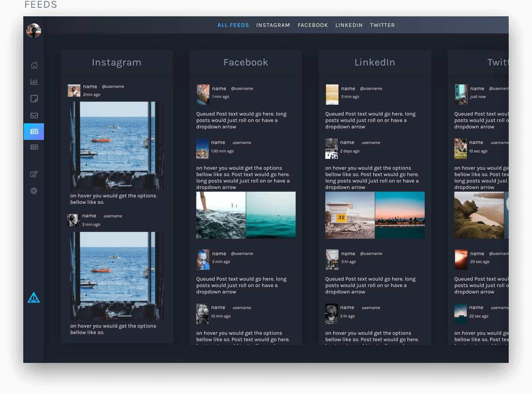Click username on the 2 days ago LinkedIn post

point(371,143)
